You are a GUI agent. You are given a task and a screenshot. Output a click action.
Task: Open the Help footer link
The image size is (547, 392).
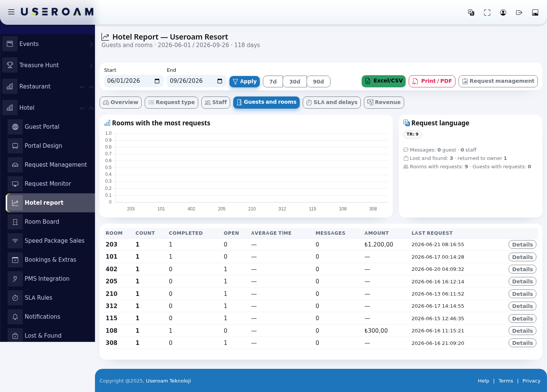tap(483, 381)
